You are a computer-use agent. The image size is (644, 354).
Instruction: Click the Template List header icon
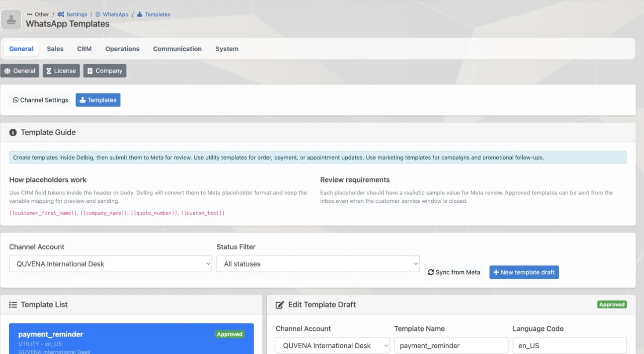pos(13,305)
